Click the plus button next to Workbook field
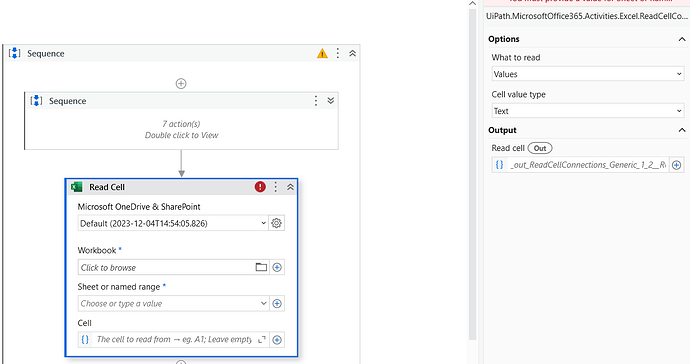Image resolution: width=690 pixels, height=364 pixels. [277, 267]
